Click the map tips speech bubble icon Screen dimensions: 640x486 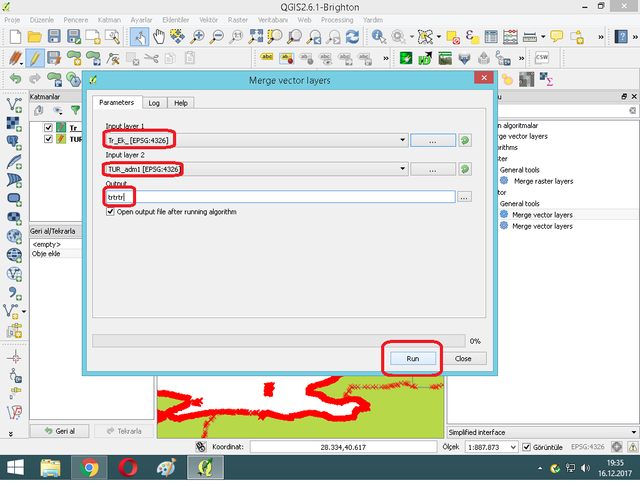pyautogui.click(x=556, y=37)
